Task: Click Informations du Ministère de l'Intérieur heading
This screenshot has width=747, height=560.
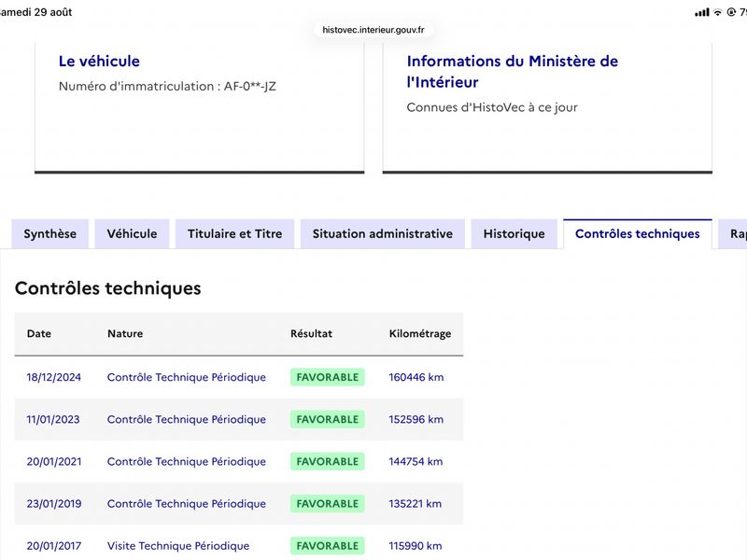Action: click(x=512, y=72)
